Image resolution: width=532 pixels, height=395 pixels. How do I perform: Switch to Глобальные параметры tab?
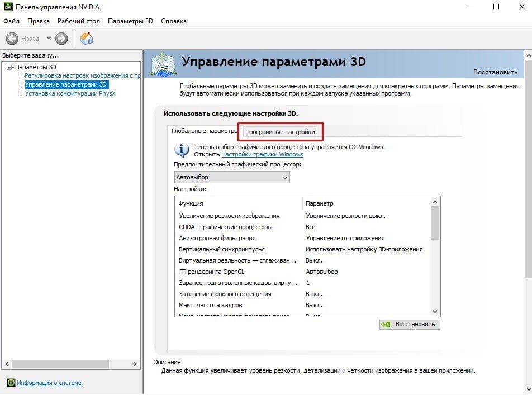[205, 131]
